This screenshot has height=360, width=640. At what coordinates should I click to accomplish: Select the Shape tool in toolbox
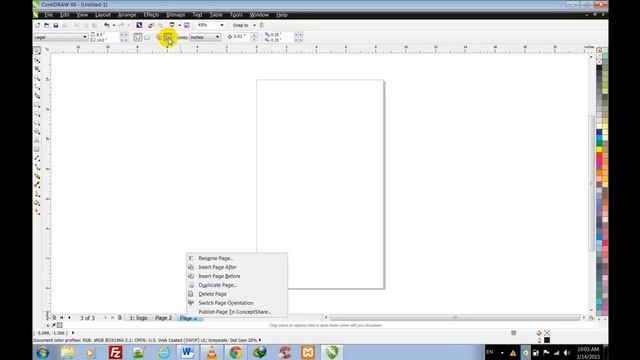[x=37, y=60]
